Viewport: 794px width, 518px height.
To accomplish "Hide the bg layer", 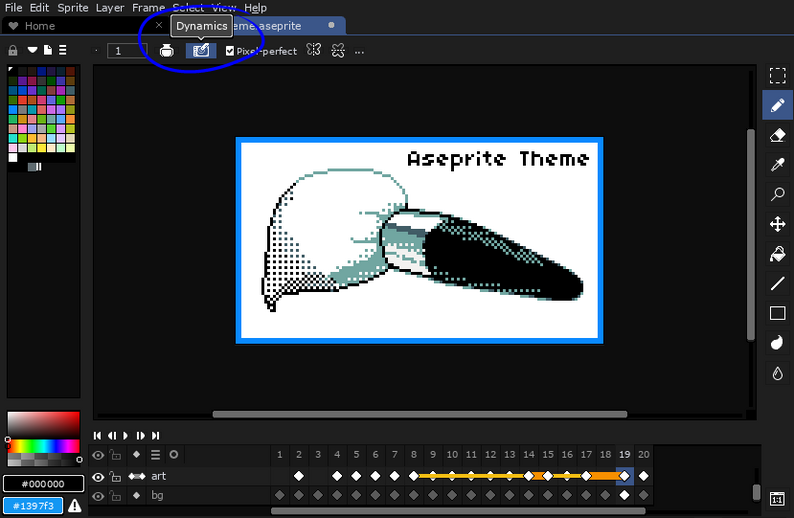I will (x=98, y=496).
